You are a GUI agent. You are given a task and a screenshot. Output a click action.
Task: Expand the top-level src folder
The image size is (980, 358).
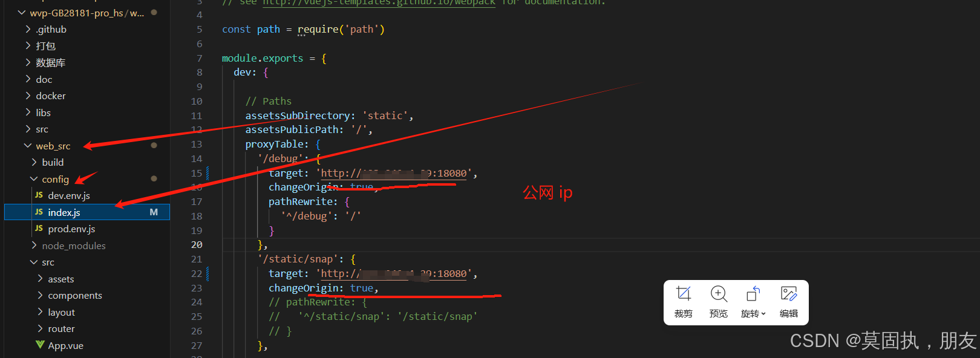tap(28, 129)
